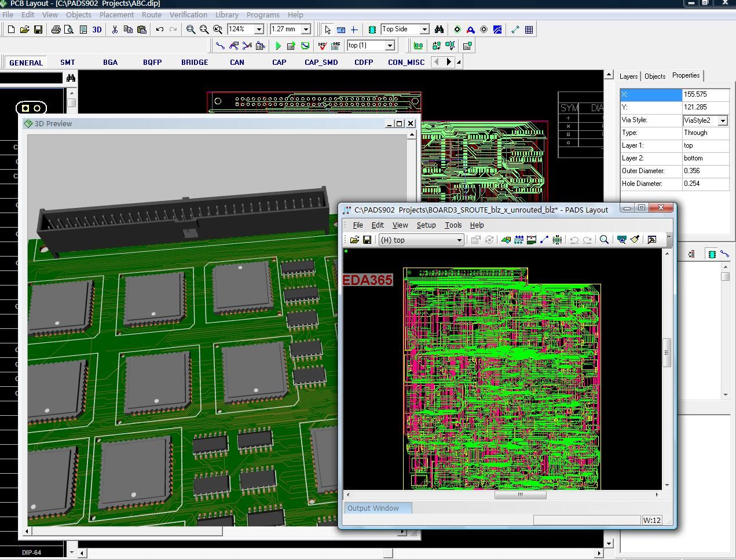Select the BGA component library tab

110,63
